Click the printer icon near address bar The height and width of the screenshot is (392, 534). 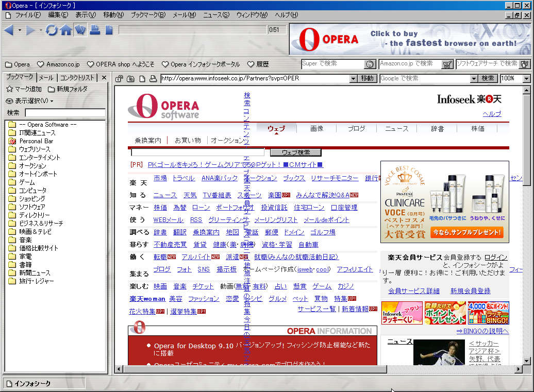pyautogui.click(x=153, y=79)
